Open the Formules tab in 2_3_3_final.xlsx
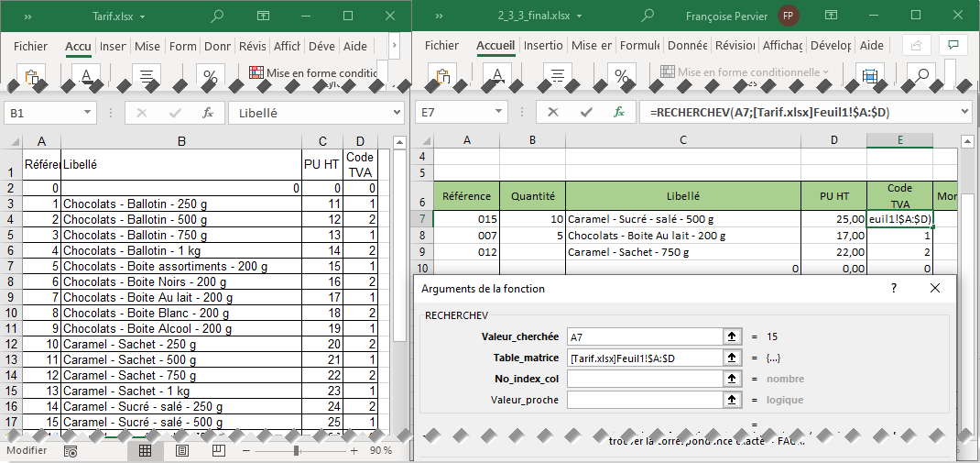980x463 pixels. 640,46
